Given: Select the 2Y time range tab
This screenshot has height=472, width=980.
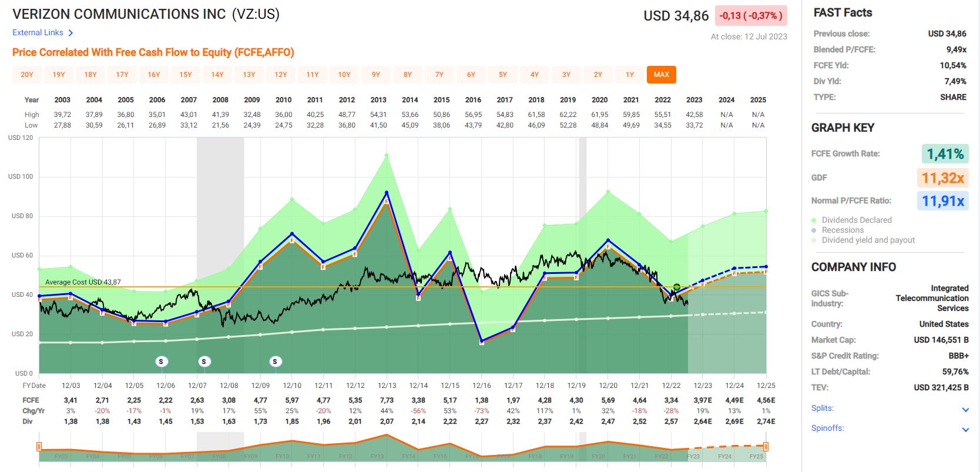Looking at the screenshot, I should point(598,75).
